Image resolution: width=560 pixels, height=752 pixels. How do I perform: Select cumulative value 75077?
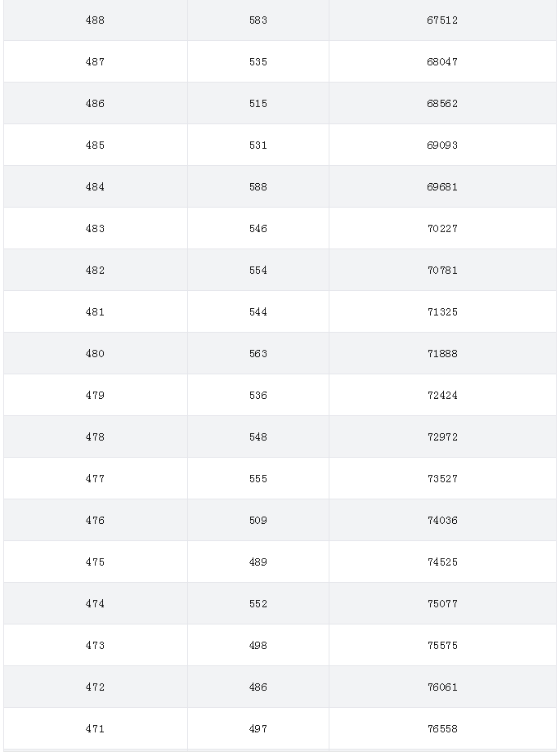(442, 604)
